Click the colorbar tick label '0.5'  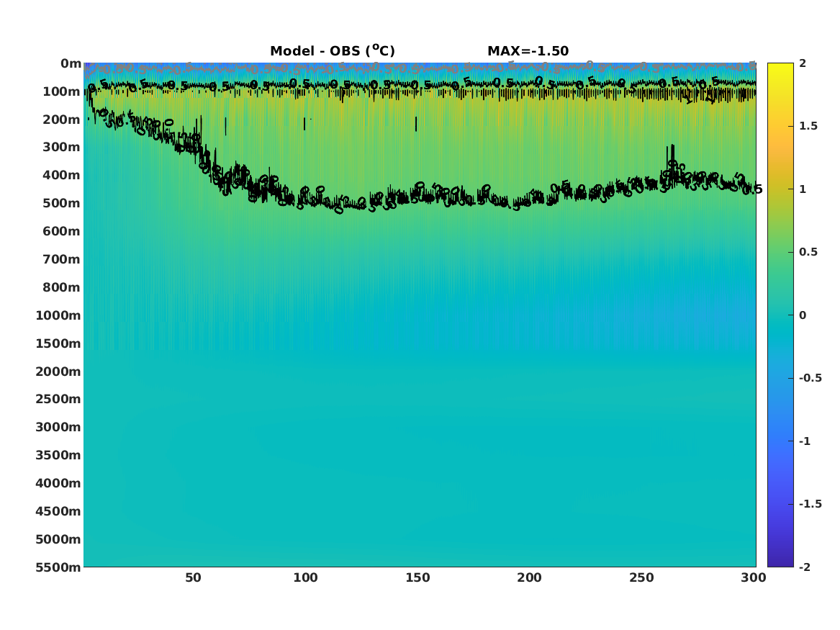808,252
